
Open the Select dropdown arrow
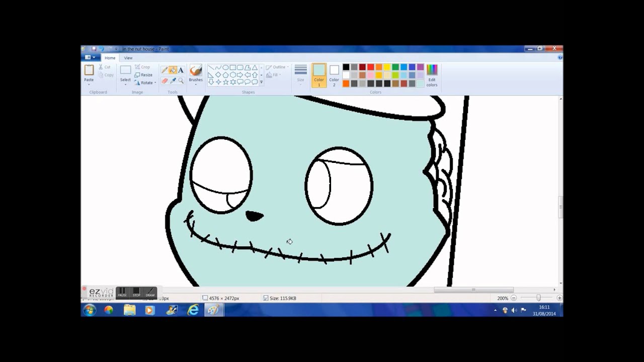pos(125,84)
